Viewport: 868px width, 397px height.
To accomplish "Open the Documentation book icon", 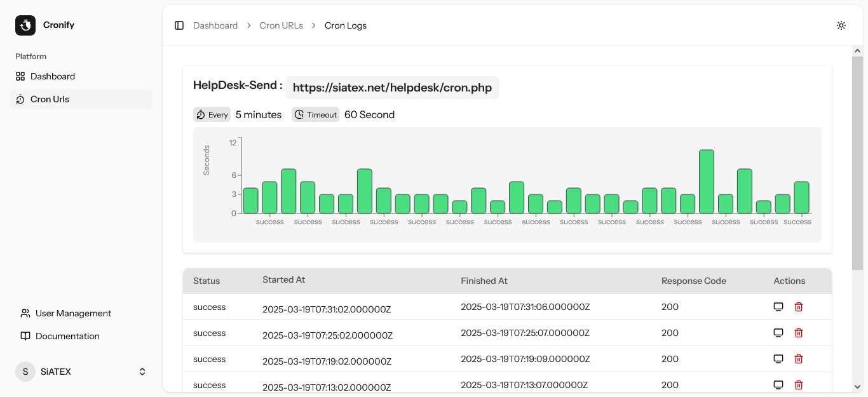I will (x=25, y=335).
